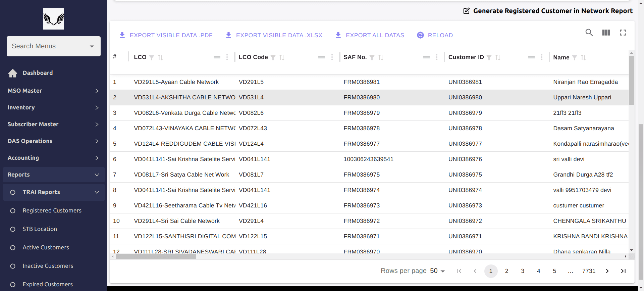Click the table's horizontal scrollbar thumb

point(156,257)
